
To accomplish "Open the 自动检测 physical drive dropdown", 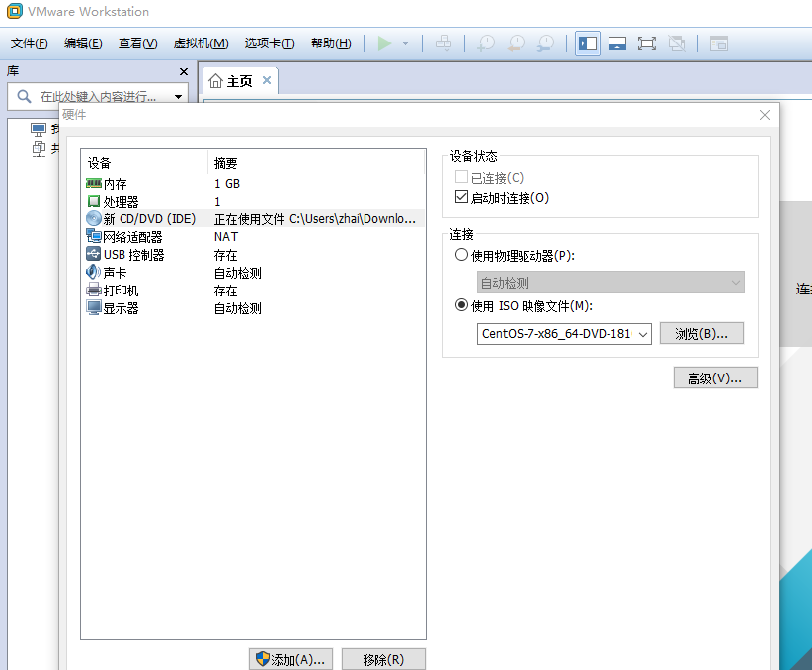I will (610, 282).
